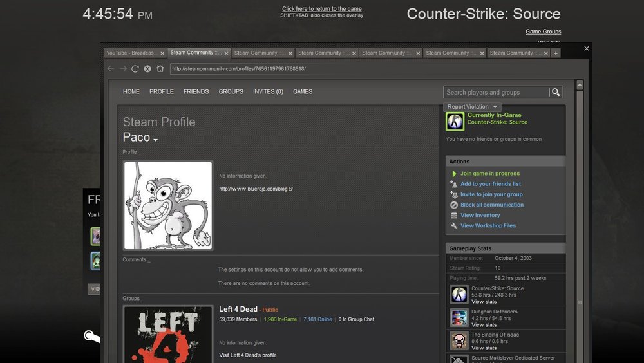Click the '53.8 hrs / 248.3 hrs' playtime text
Viewport: 644px width, 363px height.
tap(494, 295)
